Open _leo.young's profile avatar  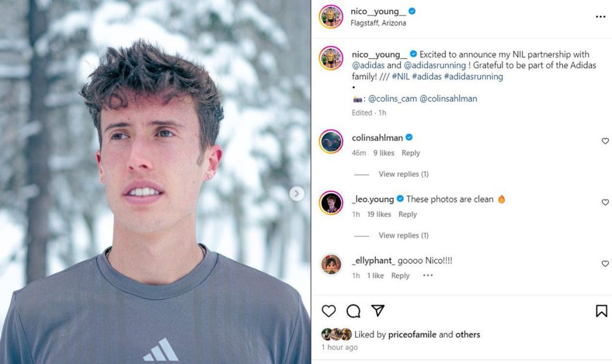click(331, 203)
